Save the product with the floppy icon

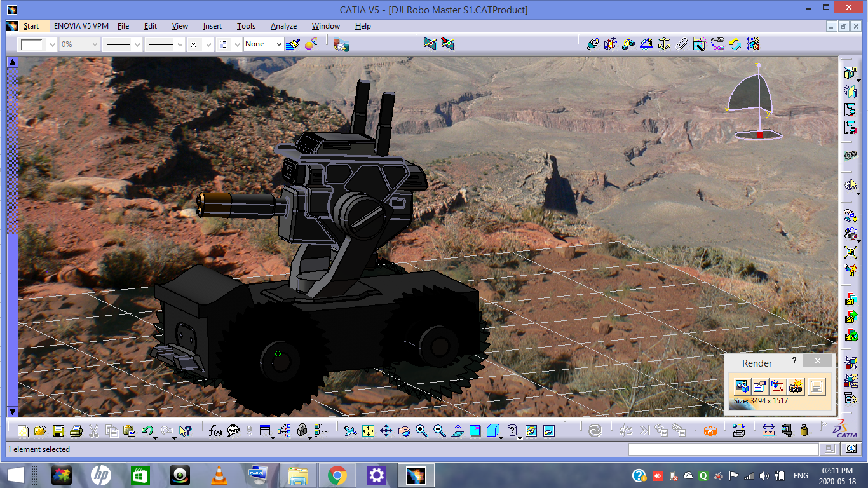coord(58,431)
